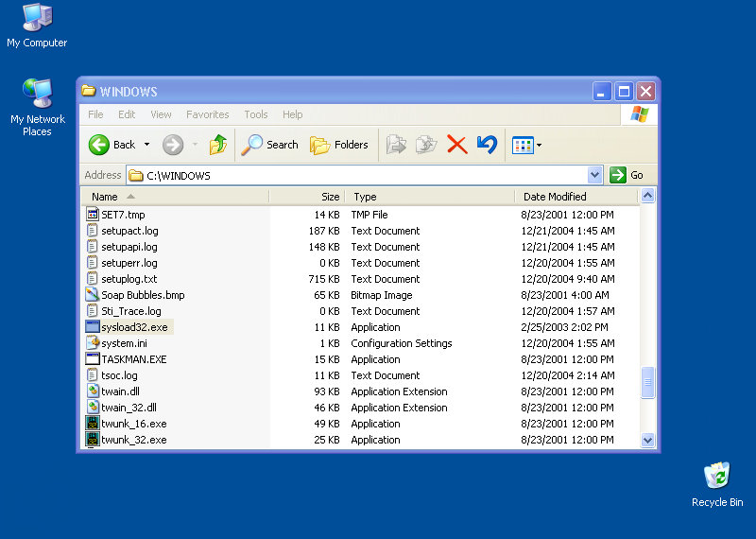Viewport: 756px width, 539px height.
Task: Click the blue Undo icon
Action: [487, 145]
